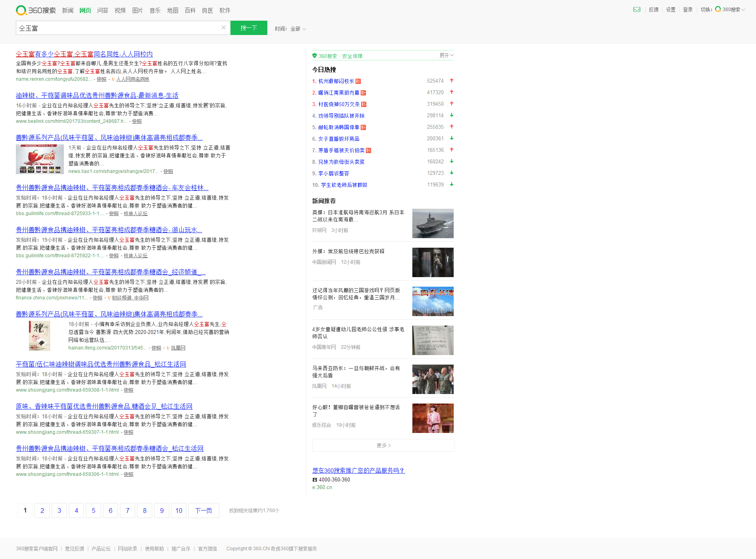This screenshot has width=756, height=559.
Task: Click the 360搜索 logo
Action: 36,10
